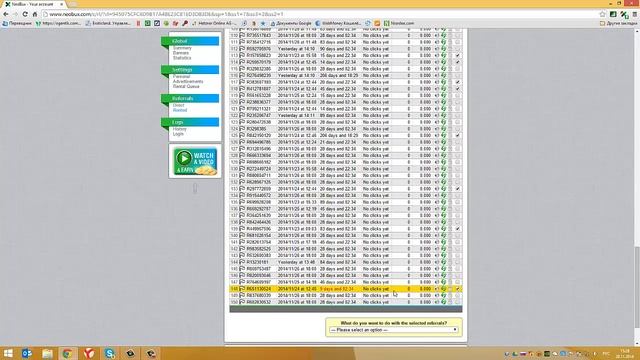The width and height of the screenshot is (640, 360).
Task: Click 'Yesterday at 14:10' in row 112
Action: pos(296,49)
